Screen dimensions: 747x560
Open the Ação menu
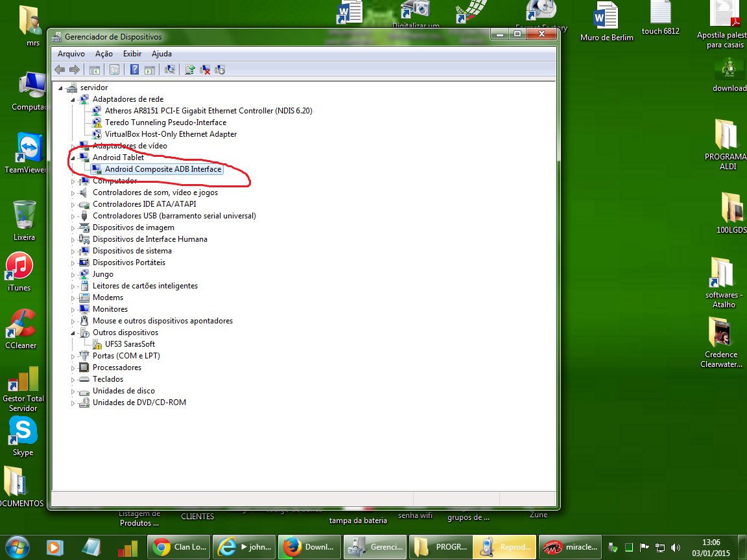pyautogui.click(x=104, y=54)
